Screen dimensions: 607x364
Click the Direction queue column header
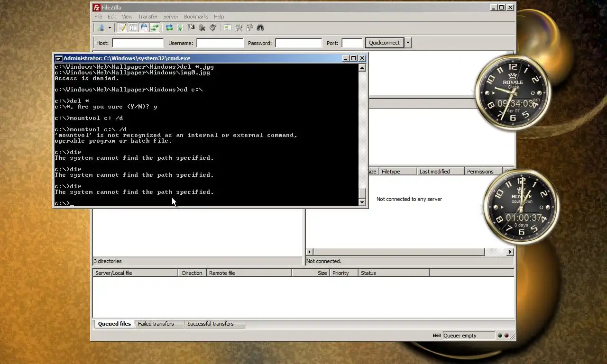(x=192, y=273)
